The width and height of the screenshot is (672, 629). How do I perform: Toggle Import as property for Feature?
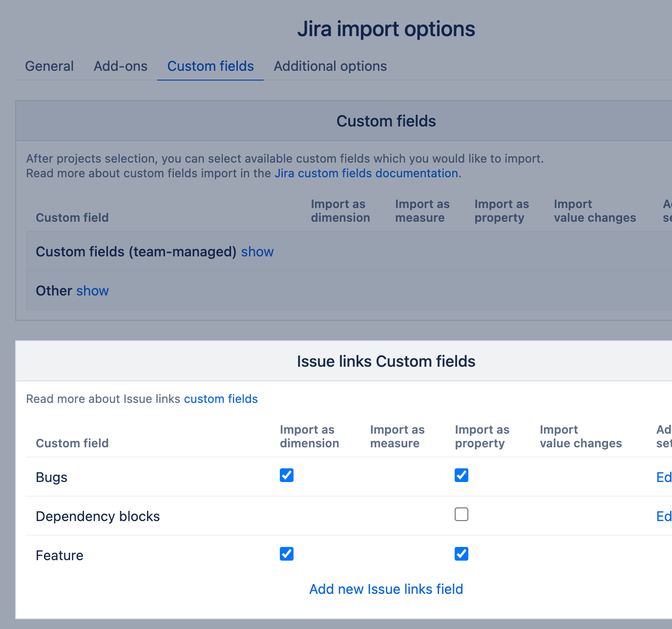(x=462, y=554)
